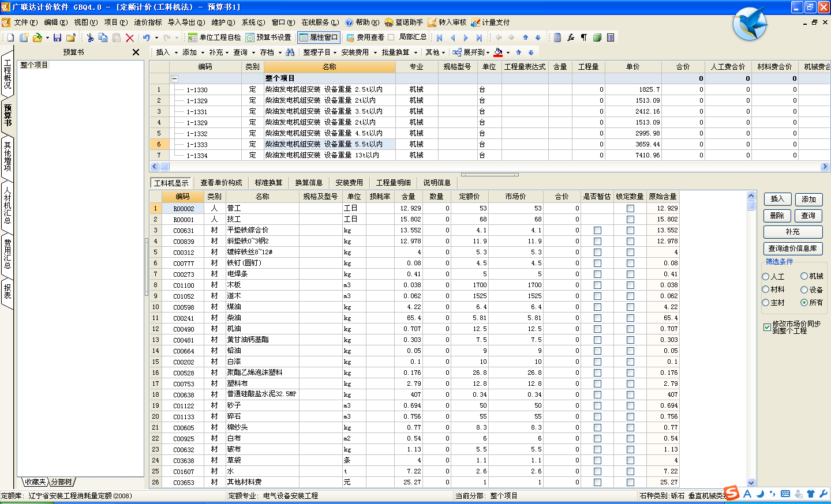Click the 查询 button in right panel
Screen dimensions: 831x504
808,216
